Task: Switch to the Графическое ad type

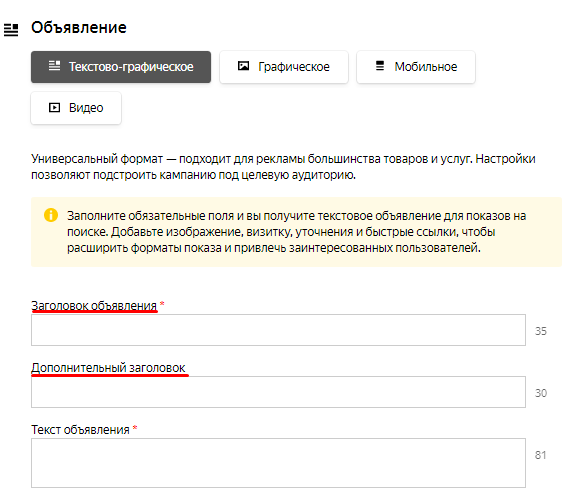Action: [284, 67]
